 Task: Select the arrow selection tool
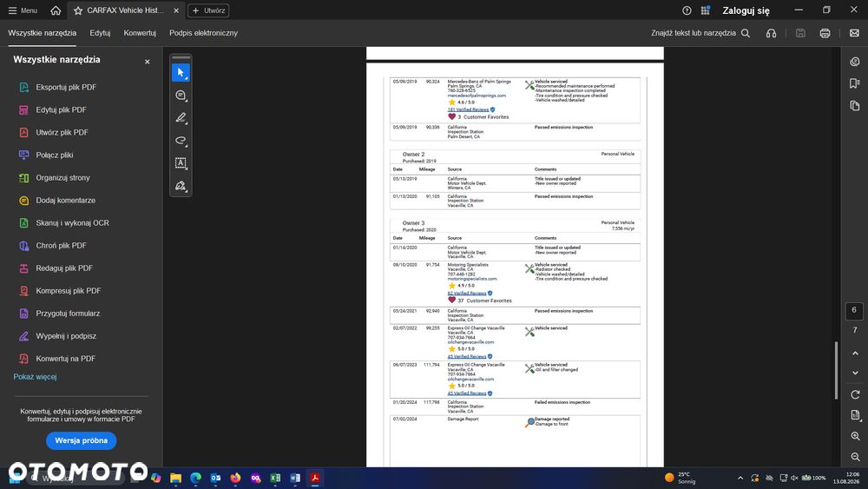(x=181, y=73)
